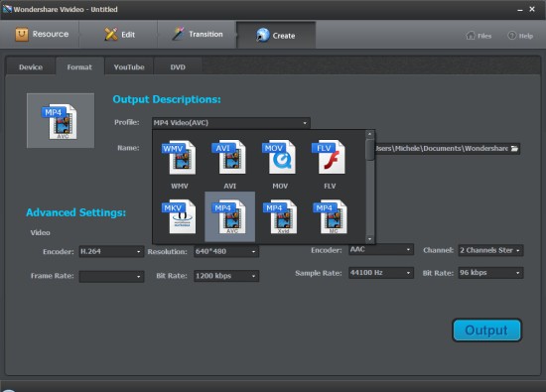546x392 pixels.
Task: Select the highlighted MP4 AVC format icon
Action: [x=230, y=216]
